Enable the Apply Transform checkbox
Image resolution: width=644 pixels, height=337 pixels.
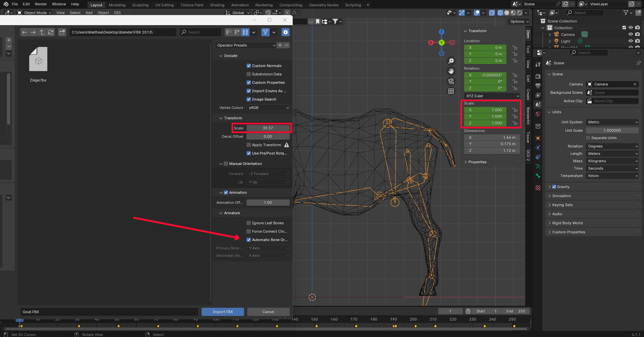[x=249, y=145]
